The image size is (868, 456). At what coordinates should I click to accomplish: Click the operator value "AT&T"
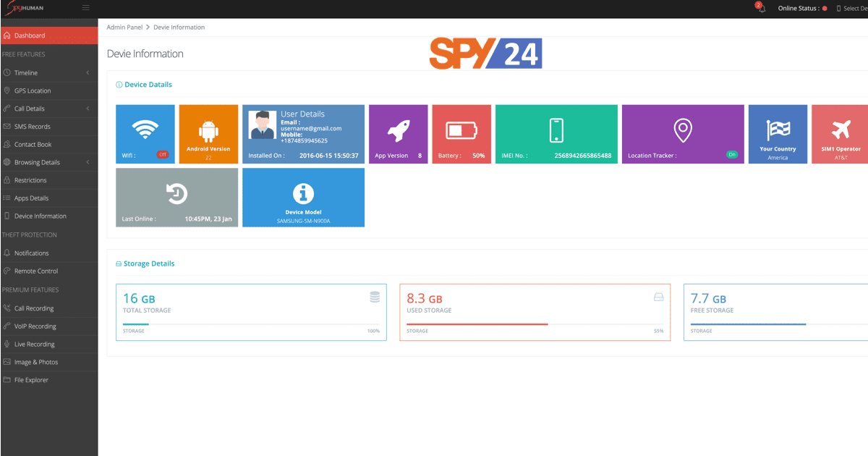pyautogui.click(x=841, y=158)
